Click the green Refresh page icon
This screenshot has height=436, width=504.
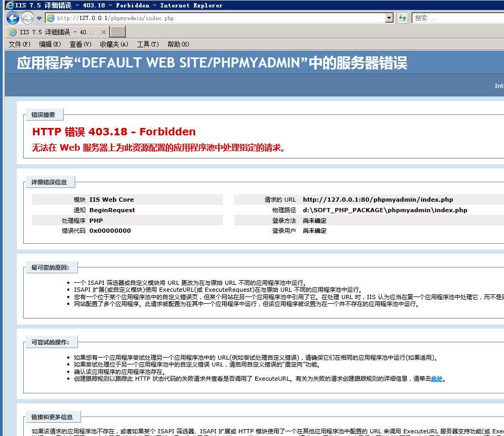(402, 18)
